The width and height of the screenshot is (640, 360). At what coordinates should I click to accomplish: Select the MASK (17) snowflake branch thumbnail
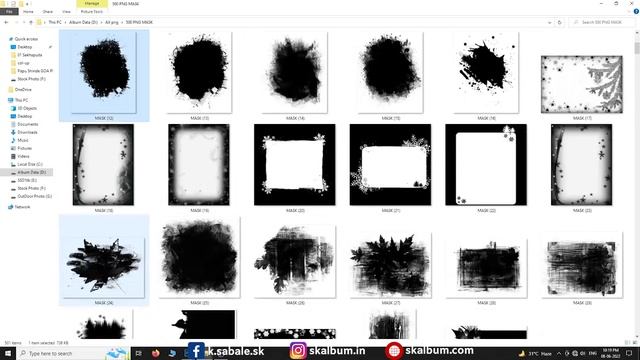click(x=582, y=84)
